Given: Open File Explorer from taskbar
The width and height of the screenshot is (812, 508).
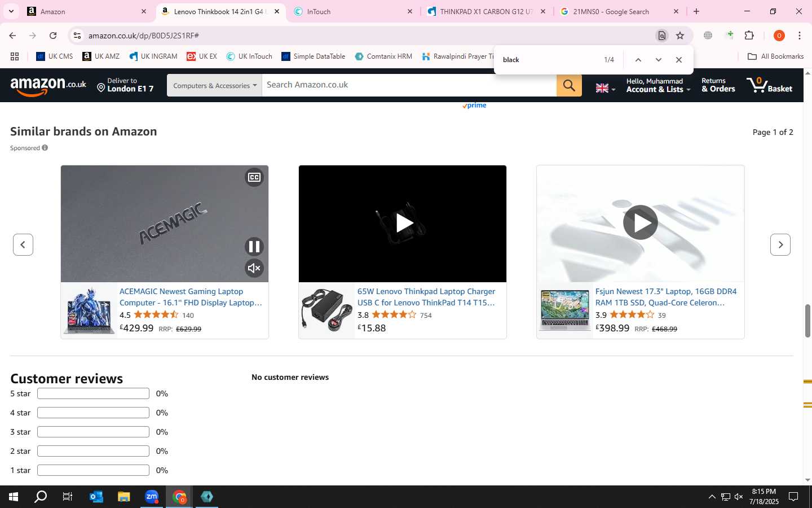Looking at the screenshot, I should (x=124, y=497).
